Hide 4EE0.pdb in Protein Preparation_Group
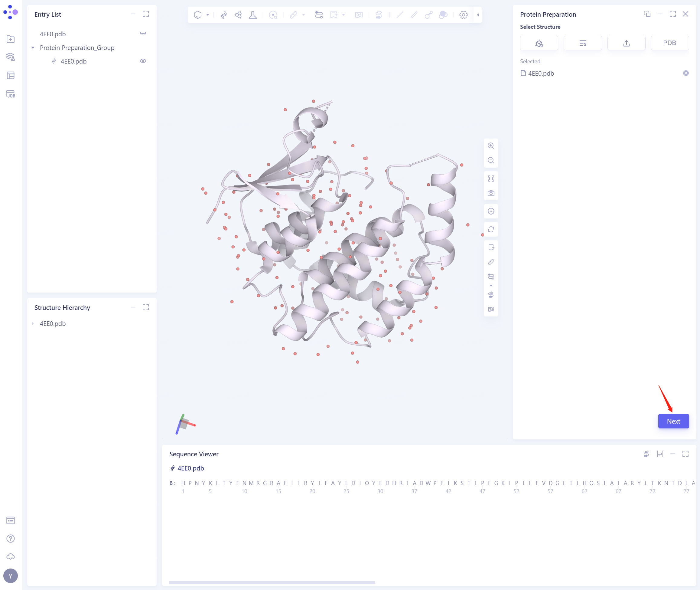Screen dimensions: 700x590 click(143, 61)
